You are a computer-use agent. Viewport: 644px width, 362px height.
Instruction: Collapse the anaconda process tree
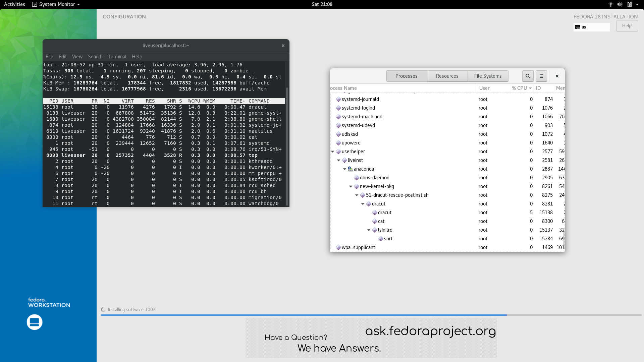pyautogui.click(x=344, y=169)
